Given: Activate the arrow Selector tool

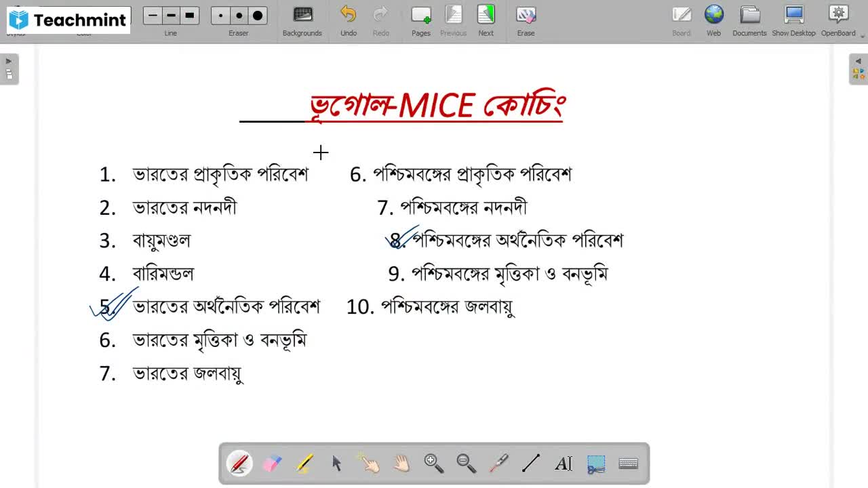Looking at the screenshot, I should [x=337, y=464].
